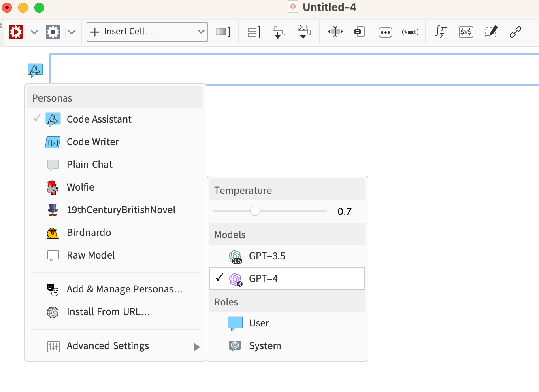This screenshot has width=539, height=392.
Task: Click the Raw Model outline bubble icon
Action: pos(53,256)
